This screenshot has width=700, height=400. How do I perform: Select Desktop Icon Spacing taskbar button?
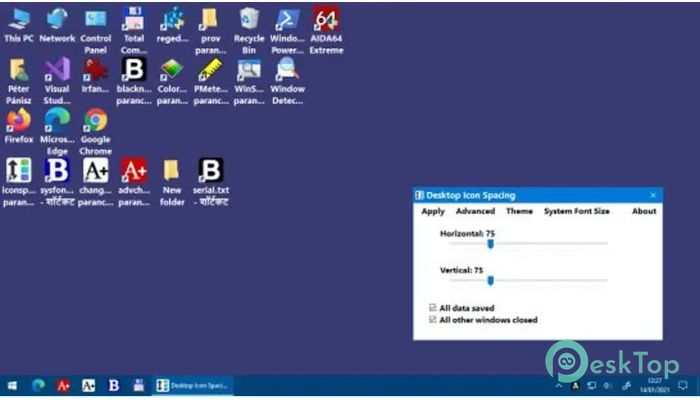(x=193, y=385)
